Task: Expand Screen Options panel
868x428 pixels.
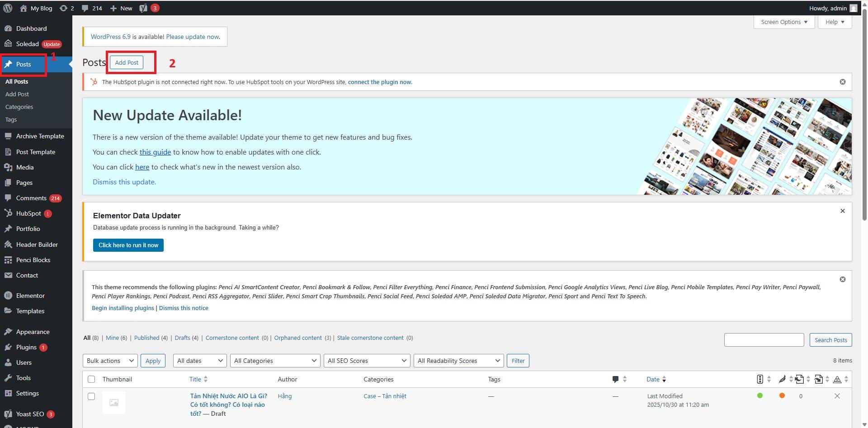Action: [x=783, y=22]
